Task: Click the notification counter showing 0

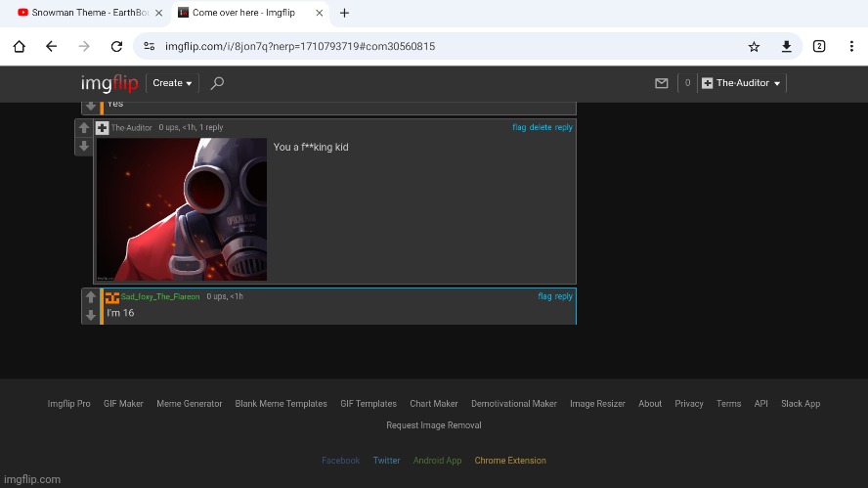Action: pyautogui.click(x=687, y=83)
